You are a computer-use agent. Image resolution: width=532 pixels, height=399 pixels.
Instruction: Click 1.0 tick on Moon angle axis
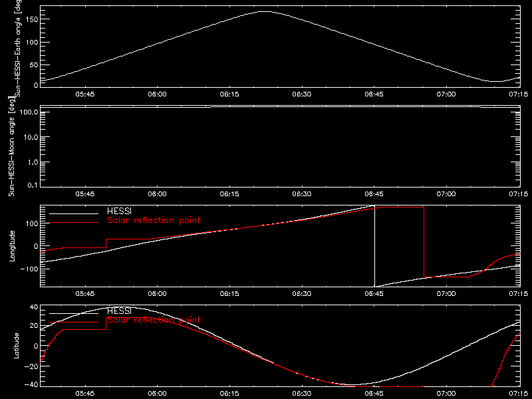click(x=33, y=162)
